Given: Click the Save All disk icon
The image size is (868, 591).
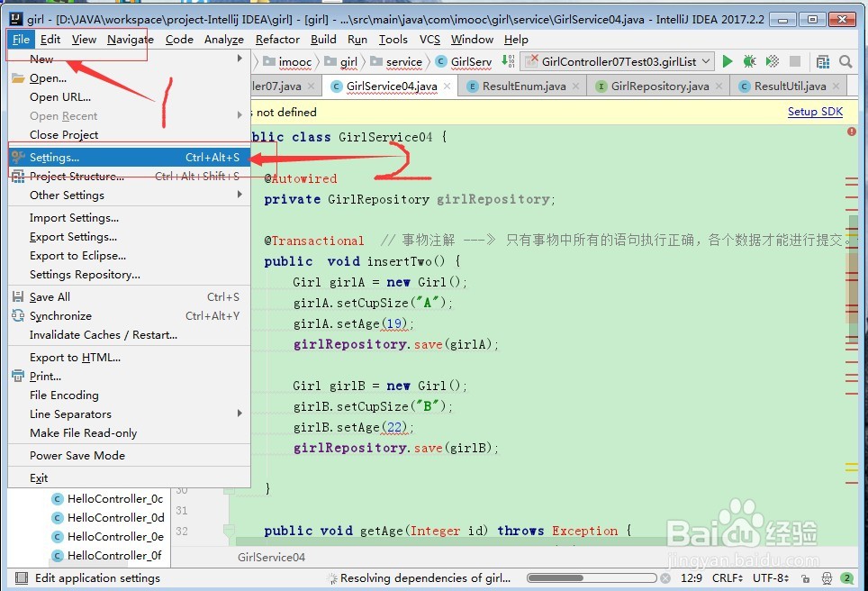Looking at the screenshot, I should pyautogui.click(x=18, y=297).
